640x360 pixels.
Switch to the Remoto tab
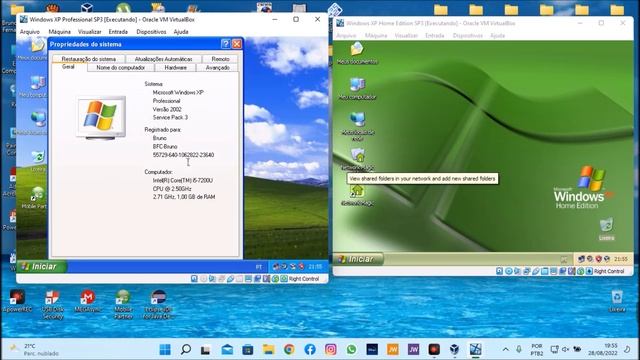pos(220,59)
